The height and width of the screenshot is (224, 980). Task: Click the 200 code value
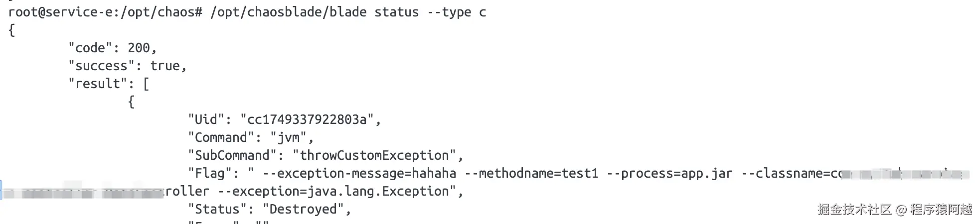pos(139,48)
